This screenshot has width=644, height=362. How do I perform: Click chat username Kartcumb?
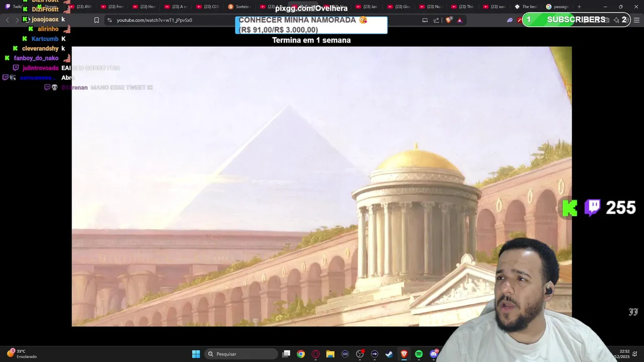click(45, 39)
